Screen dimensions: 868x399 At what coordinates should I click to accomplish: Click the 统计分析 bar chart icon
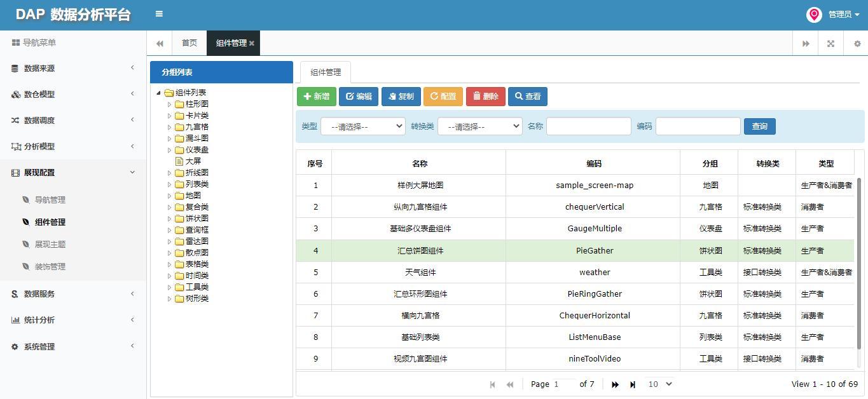tap(15, 320)
